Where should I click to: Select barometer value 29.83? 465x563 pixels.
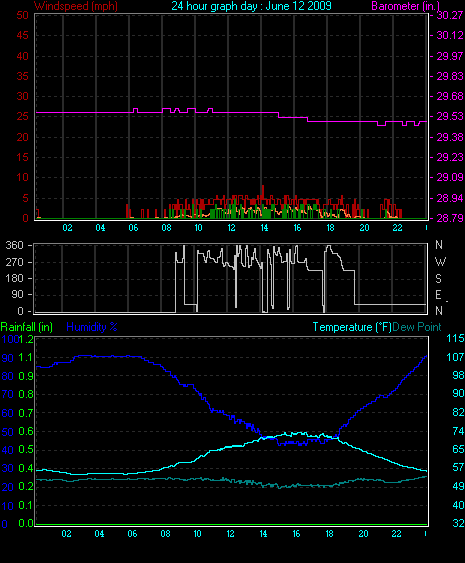(450, 76)
